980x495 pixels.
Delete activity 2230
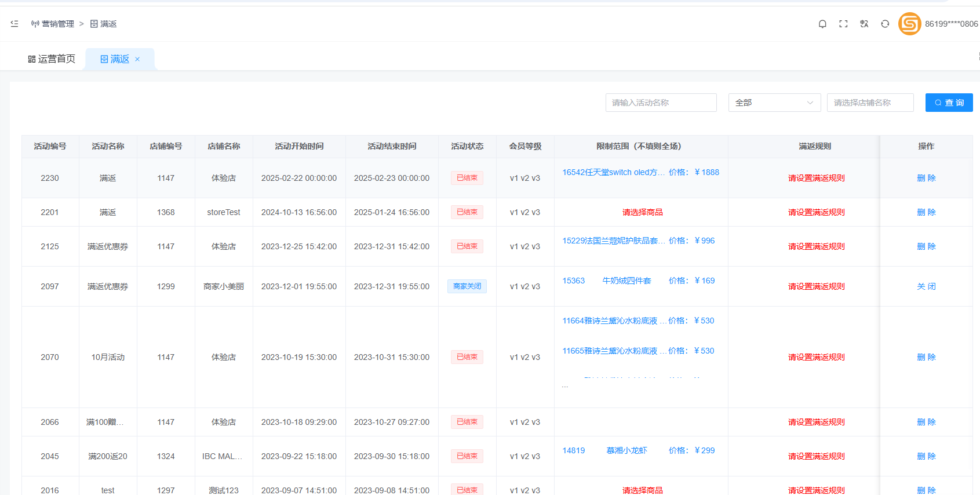tap(926, 178)
